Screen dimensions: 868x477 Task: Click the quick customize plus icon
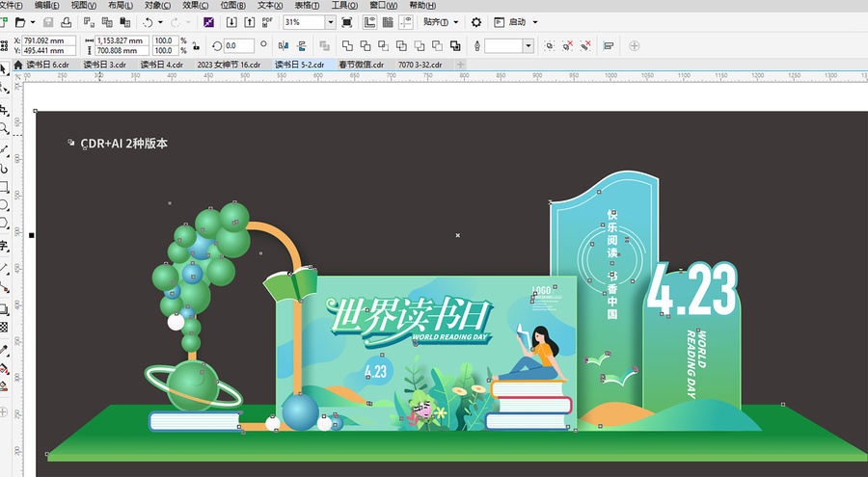click(635, 45)
